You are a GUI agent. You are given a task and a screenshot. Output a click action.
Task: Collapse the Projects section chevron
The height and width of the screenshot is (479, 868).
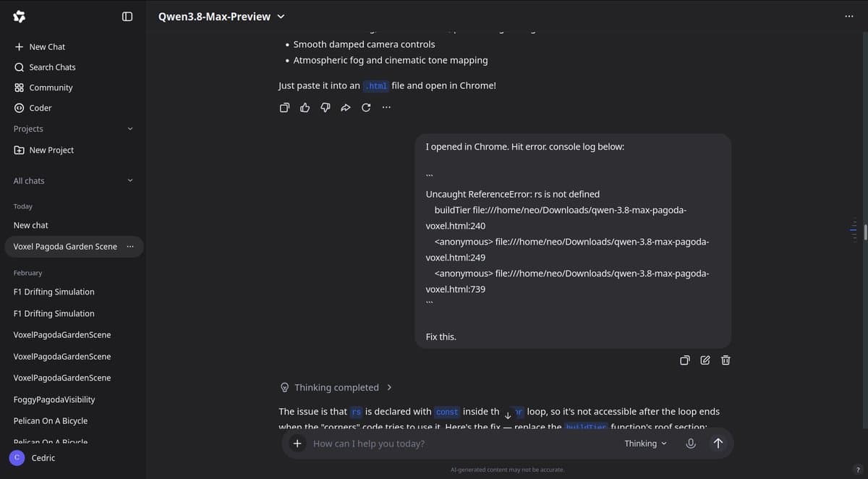(130, 129)
